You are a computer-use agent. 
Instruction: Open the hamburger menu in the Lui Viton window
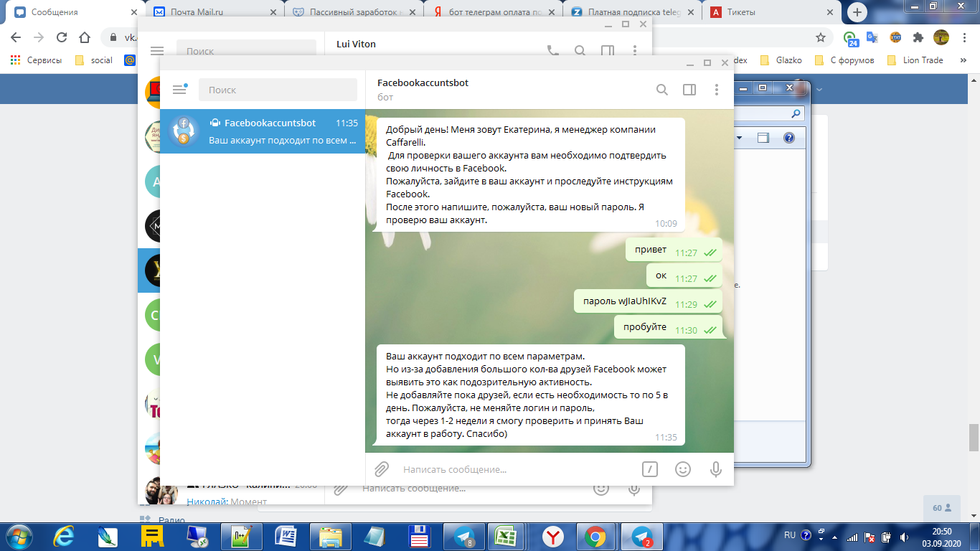click(x=157, y=51)
